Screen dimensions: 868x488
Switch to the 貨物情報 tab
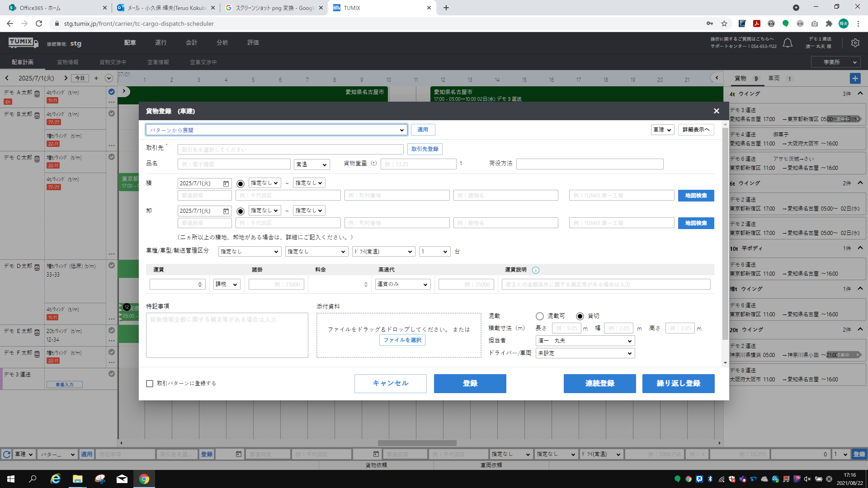(x=68, y=62)
